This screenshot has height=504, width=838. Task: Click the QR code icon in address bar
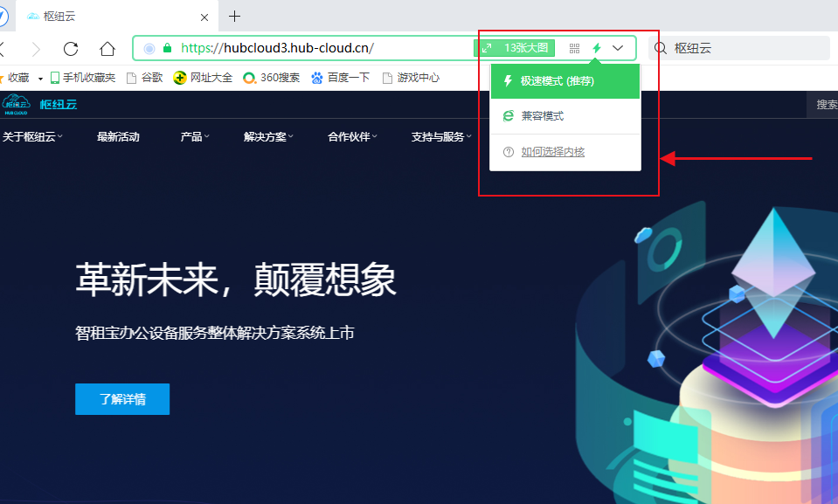point(574,49)
